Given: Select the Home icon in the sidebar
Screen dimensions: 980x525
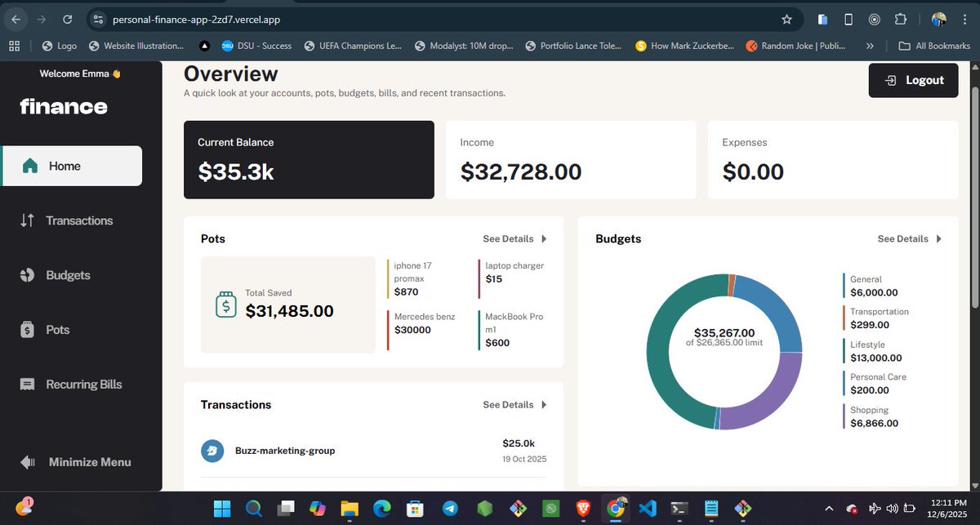Looking at the screenshot, I should pyautogui.click(x=30, y=165).
